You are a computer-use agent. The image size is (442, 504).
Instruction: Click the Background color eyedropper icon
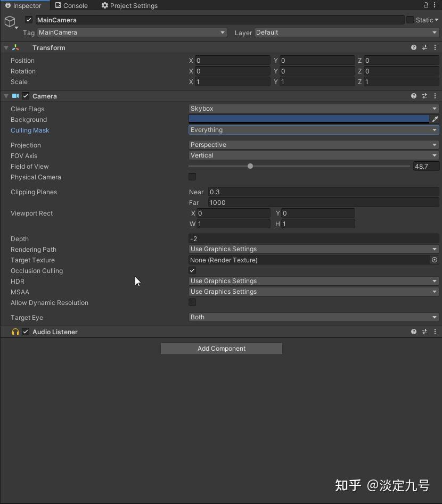coord(436,119)
